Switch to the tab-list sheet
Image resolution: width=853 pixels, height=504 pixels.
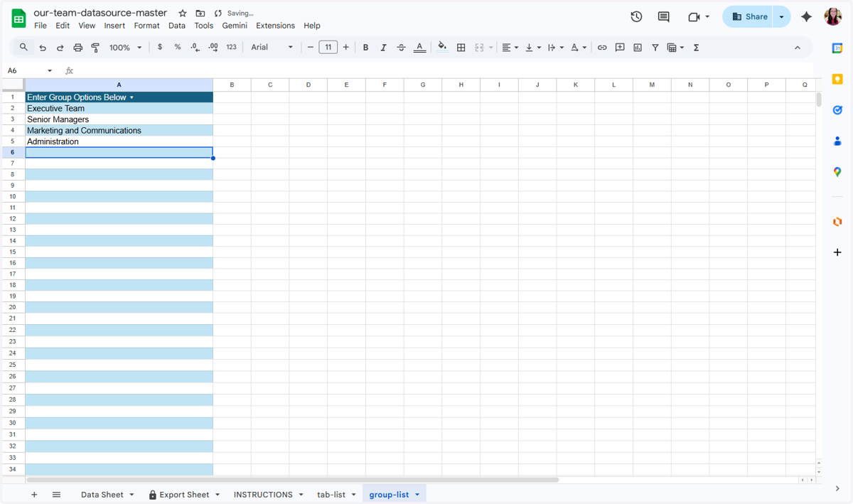[x=331, y=495]
